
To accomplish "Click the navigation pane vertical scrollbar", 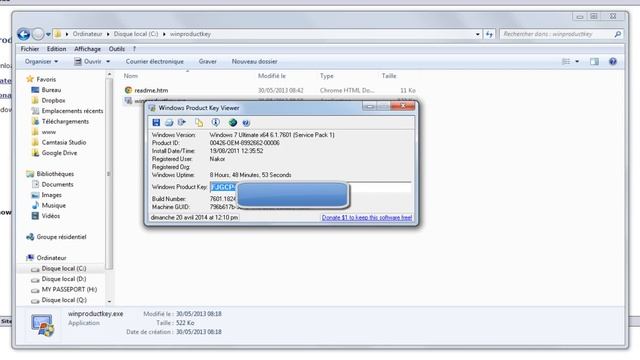I will coord(109,173).
